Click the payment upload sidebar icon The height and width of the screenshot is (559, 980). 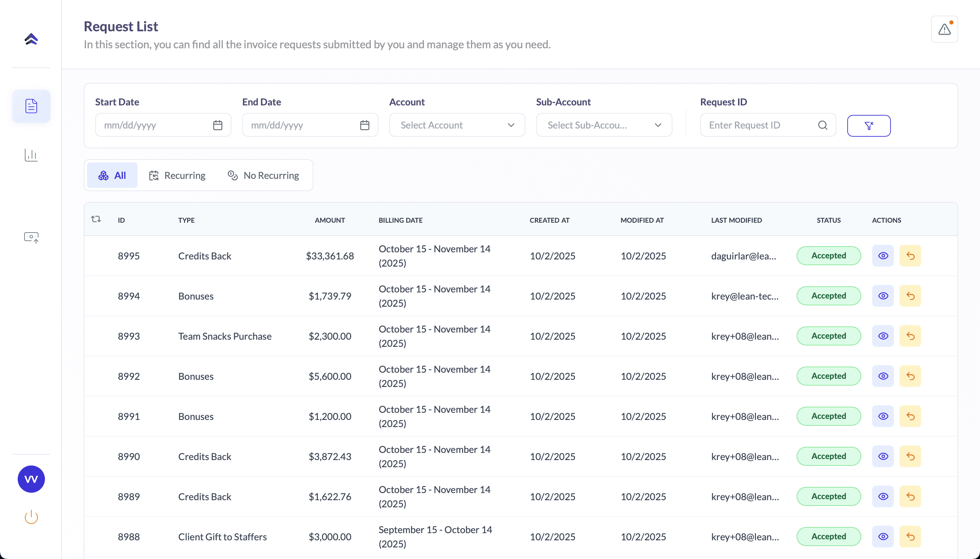(31, 237)
